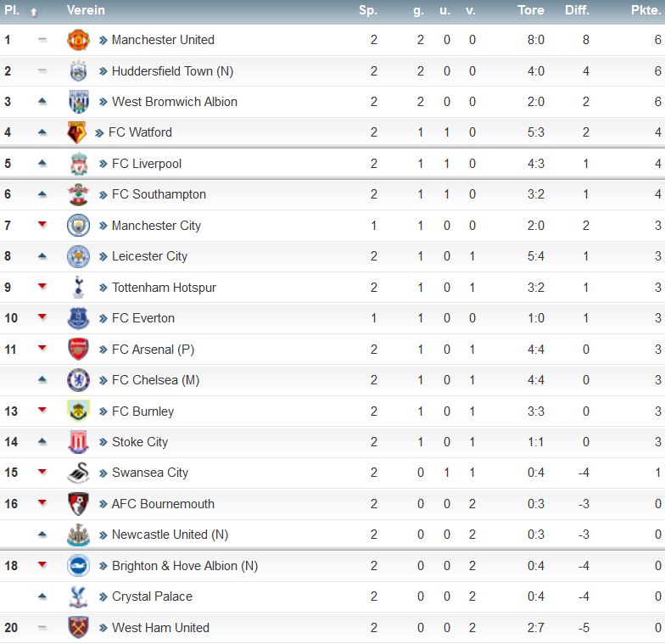The height and width of the screenshot is (644, 665).
Task: Click the Tottenham Hotspur crest
Action: click(x=78, y=287)
